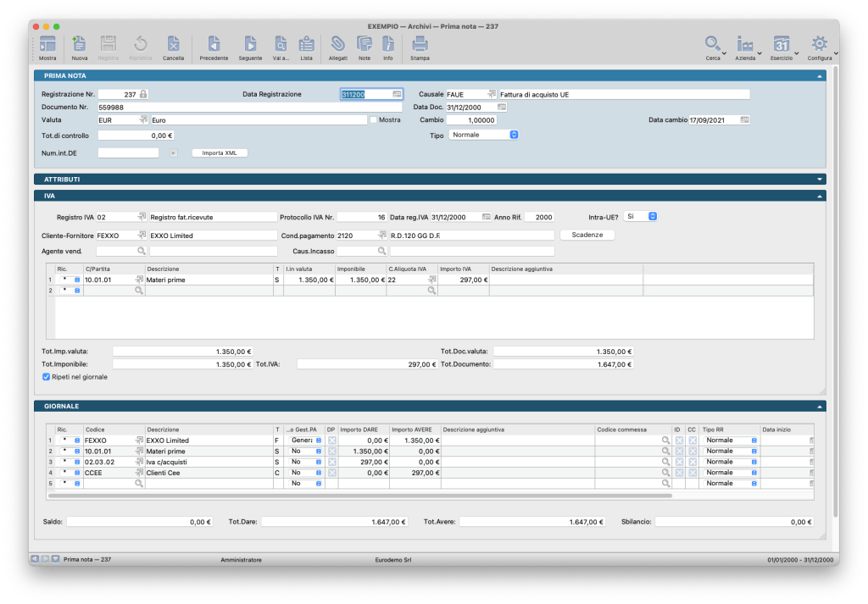This screenshot has height=604, width=868.
Task: Go to Seguente record
Action: [250, 45]
